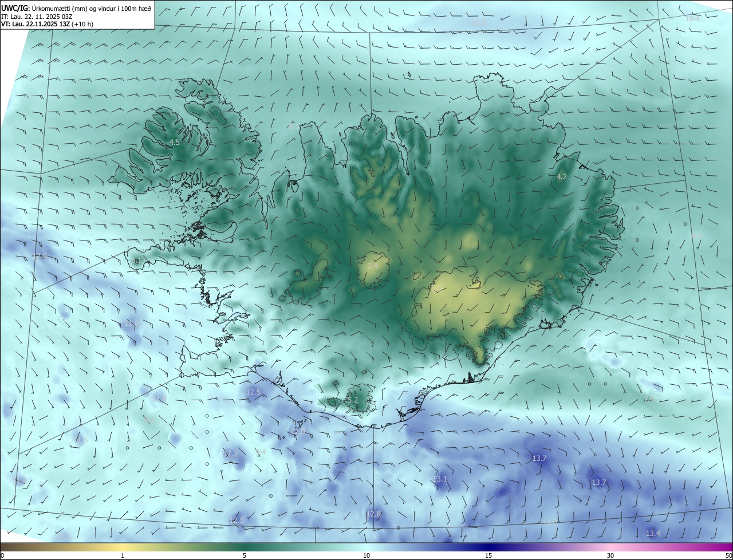
Task: Click the color bar tick label 5
Action: 245,555
